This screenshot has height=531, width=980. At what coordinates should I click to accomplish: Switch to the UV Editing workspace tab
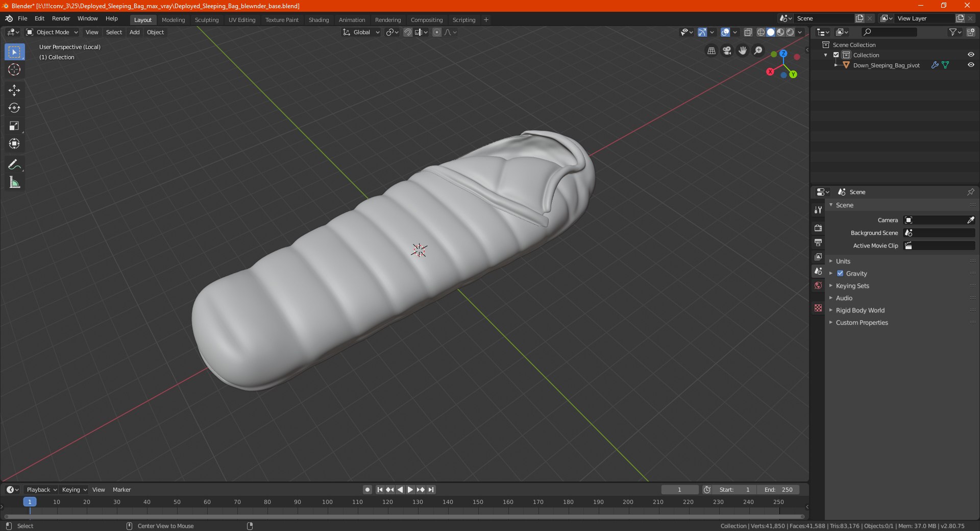(242, 20)
